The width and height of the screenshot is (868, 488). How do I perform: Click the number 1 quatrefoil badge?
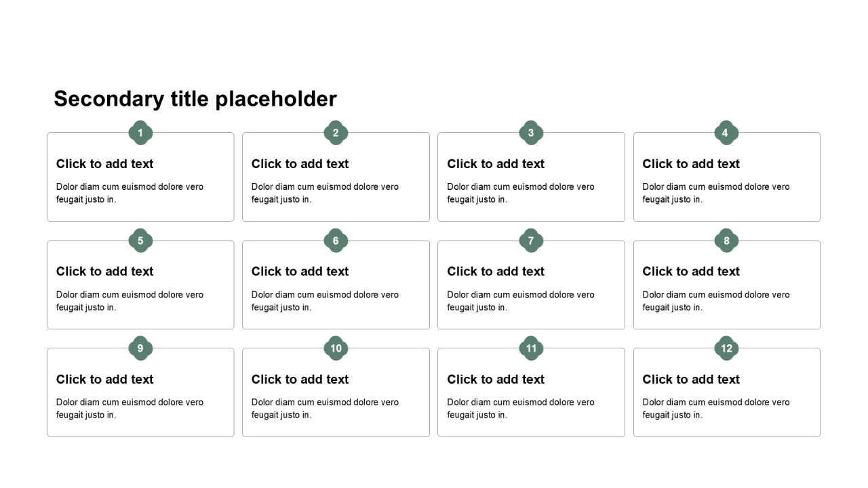click(140, 133)
